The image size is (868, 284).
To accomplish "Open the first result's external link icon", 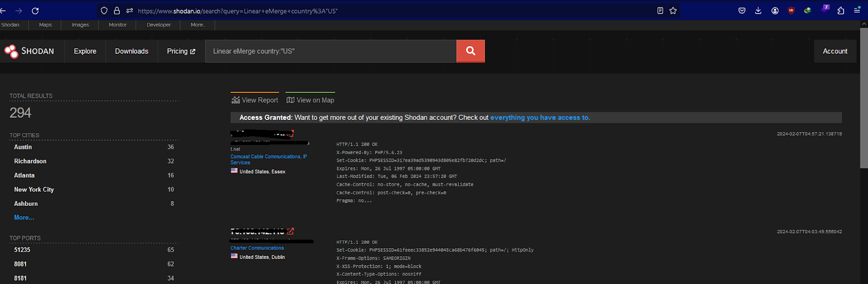I will 292,133.
